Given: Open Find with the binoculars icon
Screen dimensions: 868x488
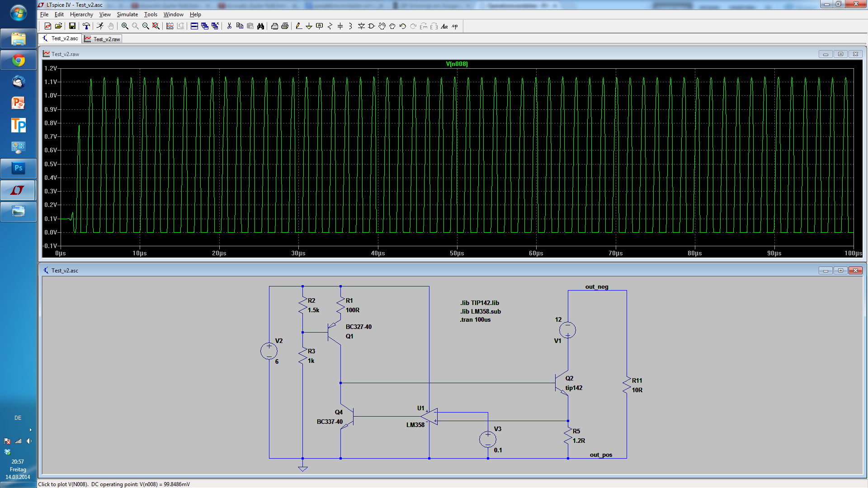Looking at the screenshot, I should coord(260,26).
